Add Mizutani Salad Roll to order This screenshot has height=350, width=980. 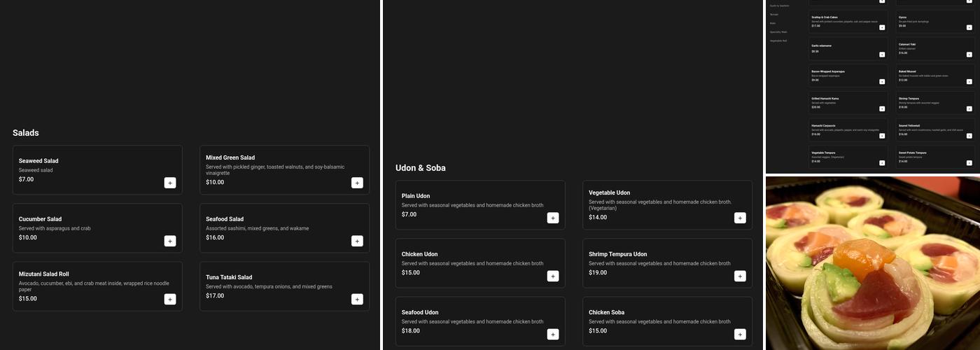170,299
